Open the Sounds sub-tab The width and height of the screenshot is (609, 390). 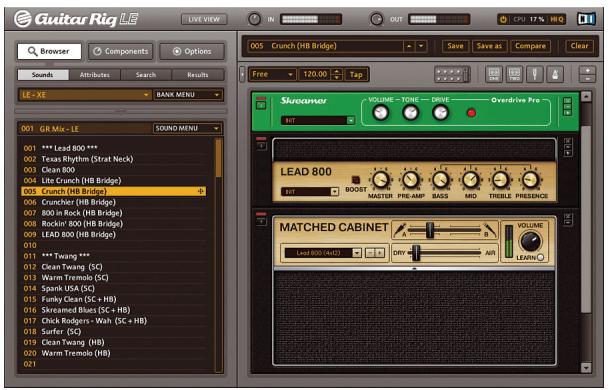(43, 75)
